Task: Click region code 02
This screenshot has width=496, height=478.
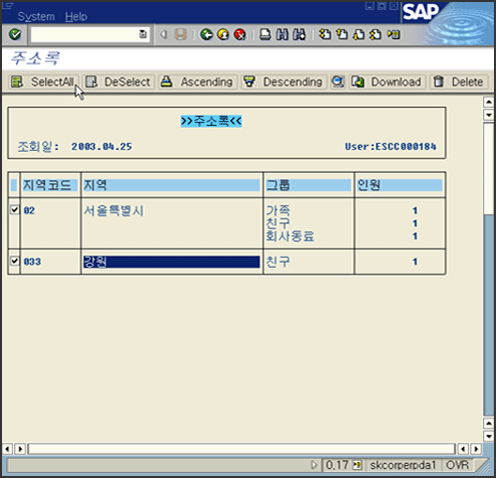Action: tap(29, 211)
